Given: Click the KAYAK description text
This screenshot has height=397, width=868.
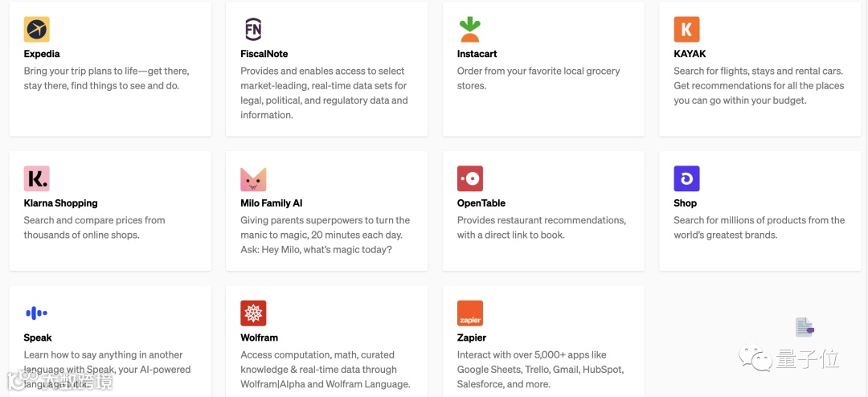Looking at the screenshot, I should [x=759, y=86].
